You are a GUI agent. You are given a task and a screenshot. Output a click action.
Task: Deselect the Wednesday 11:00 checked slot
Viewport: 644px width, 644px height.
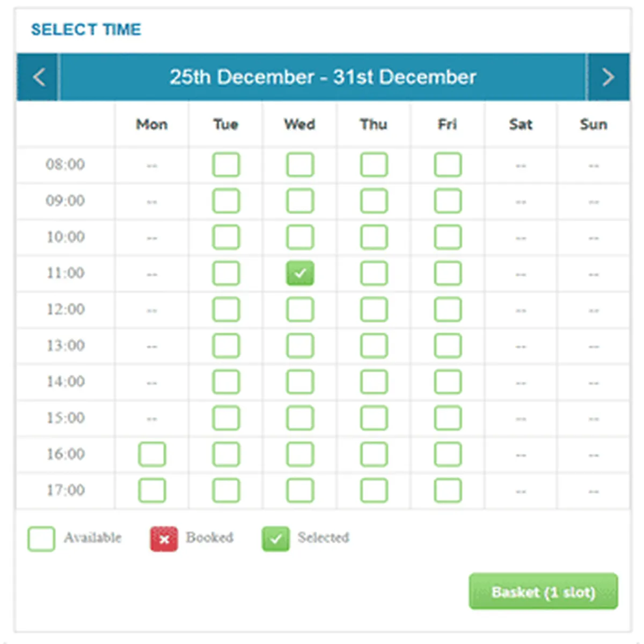pyautogui.click(x=299, y=273)
